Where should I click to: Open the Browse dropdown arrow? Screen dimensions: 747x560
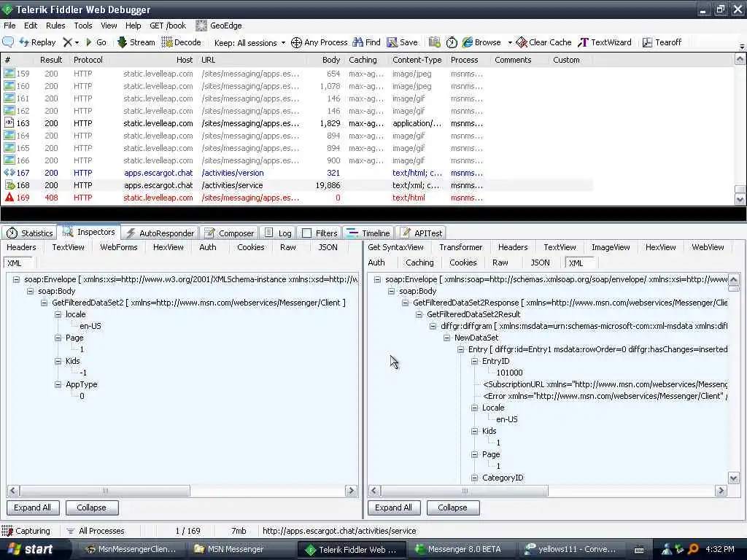(510, 42)
